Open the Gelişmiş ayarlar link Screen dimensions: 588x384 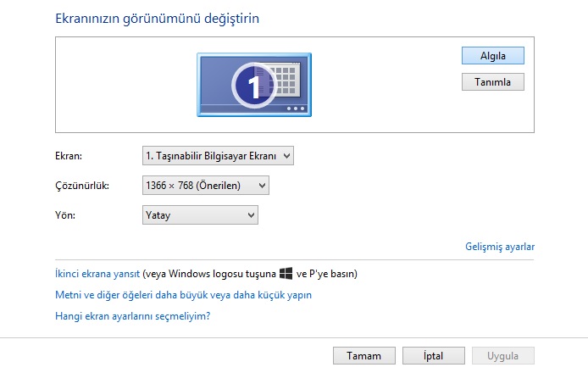click(500, 247)
